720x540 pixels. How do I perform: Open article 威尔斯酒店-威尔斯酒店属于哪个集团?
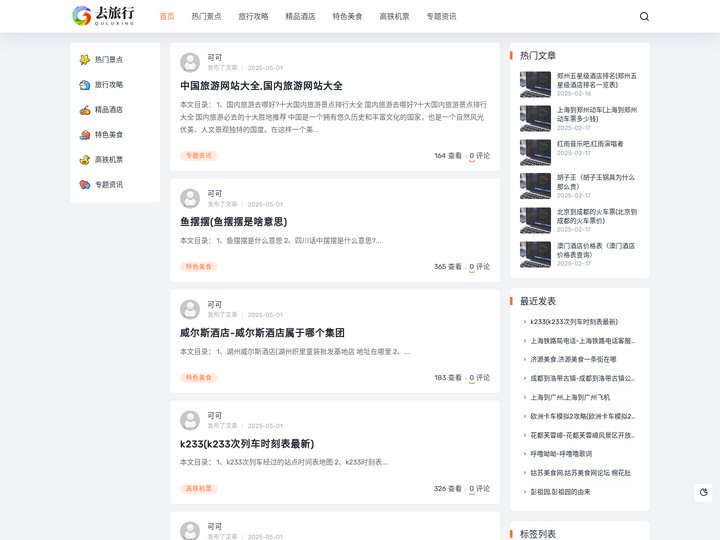click(x=262, y=333)
